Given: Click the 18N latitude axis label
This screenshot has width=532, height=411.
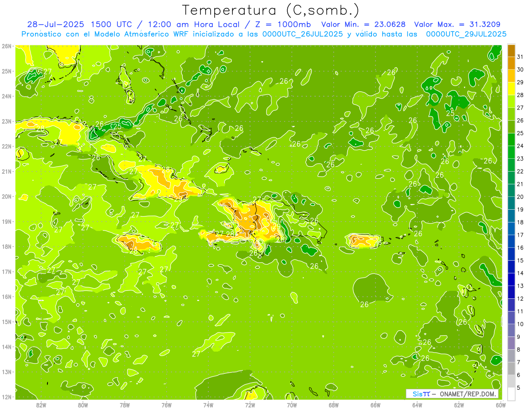Looking at the screenshot, I should [6, 247].
